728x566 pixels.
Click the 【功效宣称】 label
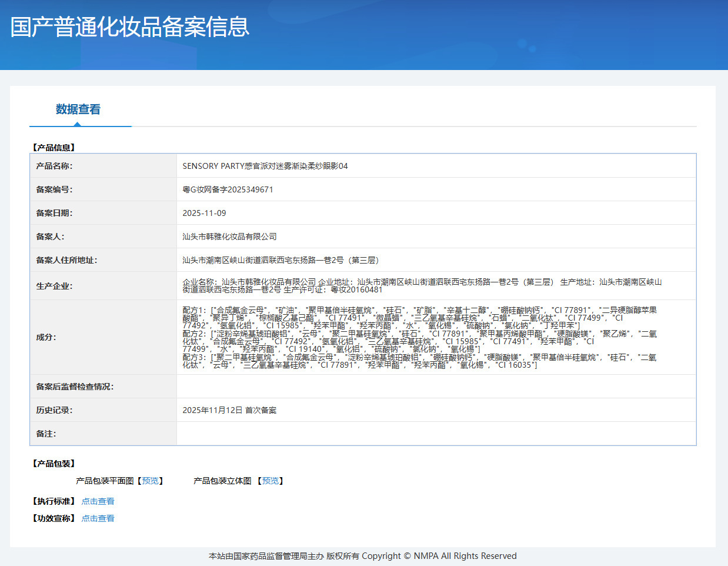pyautogui.click(x=54, y=518)
